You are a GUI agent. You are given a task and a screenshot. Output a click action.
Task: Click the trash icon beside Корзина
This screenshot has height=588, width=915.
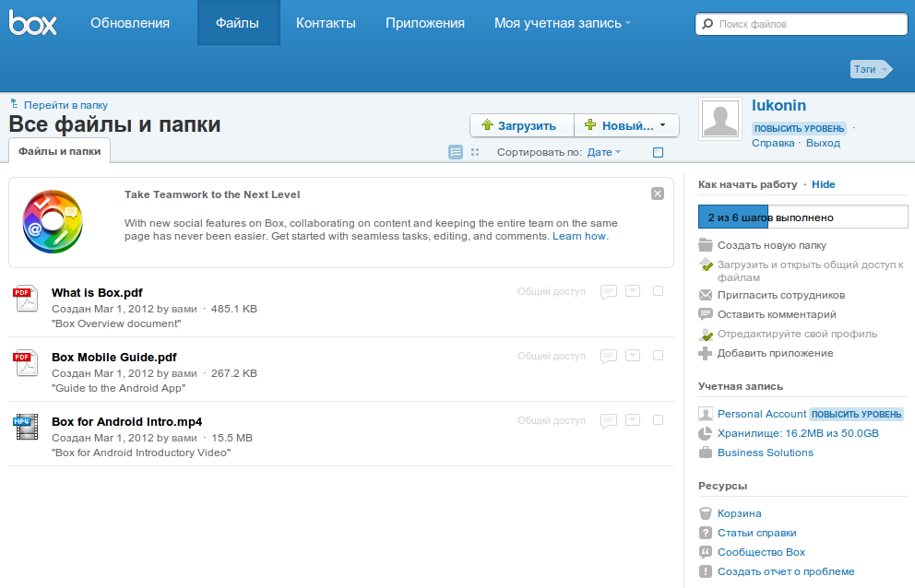(706, 513)
